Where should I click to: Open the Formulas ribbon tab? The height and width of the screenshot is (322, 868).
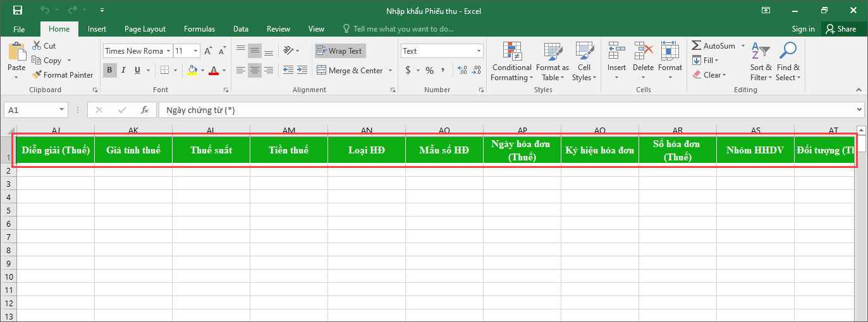click(199, 29)
